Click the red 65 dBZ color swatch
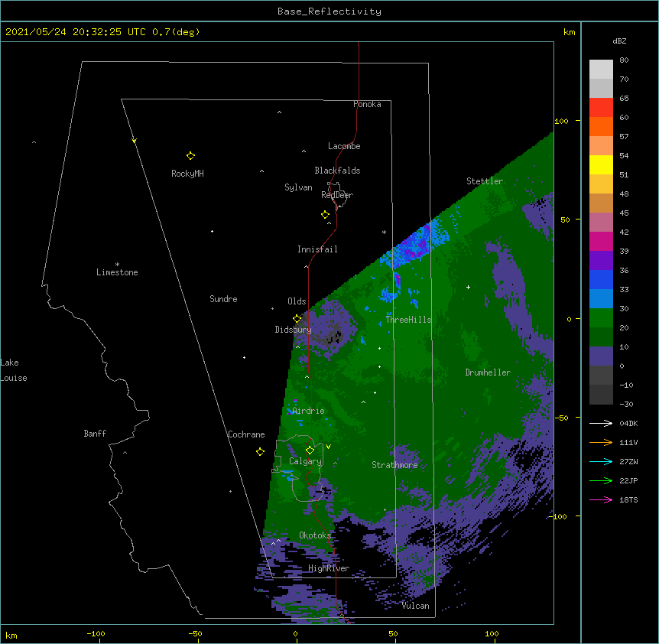Screen dimensions: 659x644 (x=601, y=107)
